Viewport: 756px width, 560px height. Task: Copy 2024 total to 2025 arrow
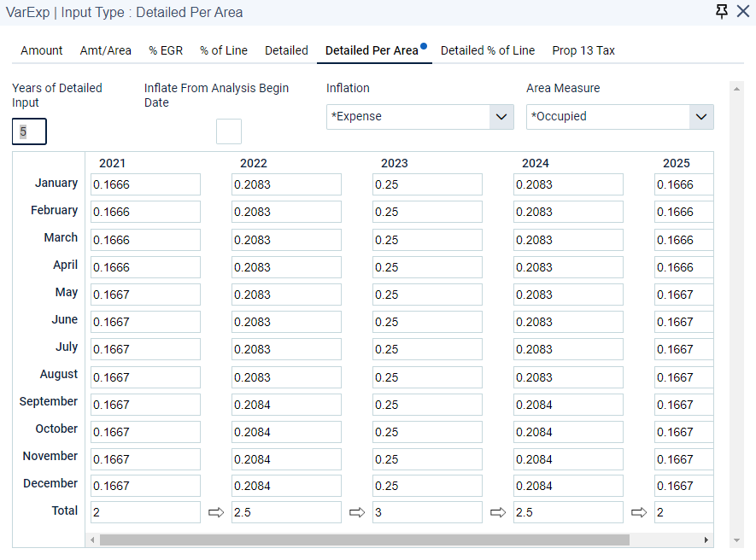(639, 512)
